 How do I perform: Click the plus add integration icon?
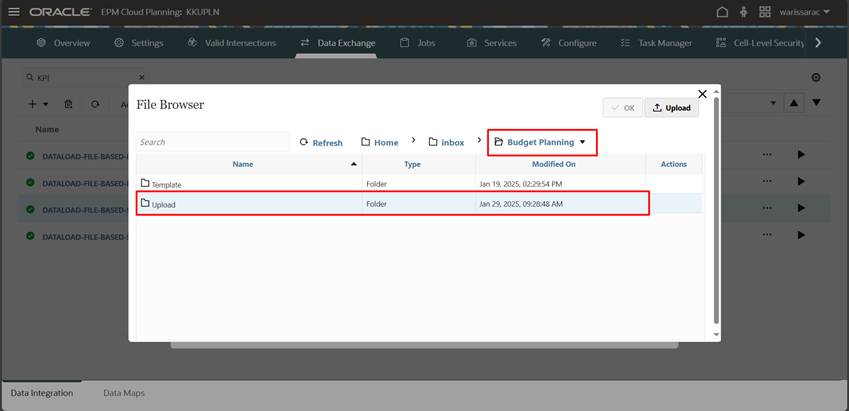(32, 104)
